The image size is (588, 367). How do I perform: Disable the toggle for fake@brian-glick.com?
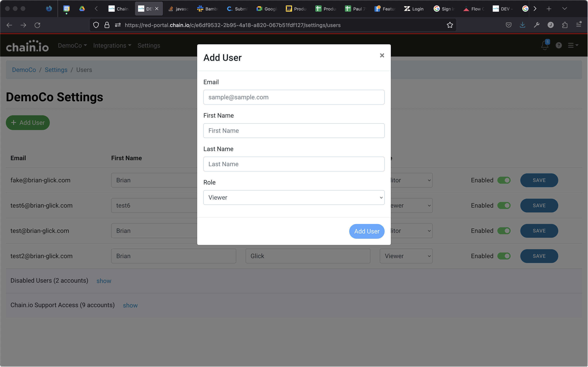pyautogui.click(x=504, y=180)
